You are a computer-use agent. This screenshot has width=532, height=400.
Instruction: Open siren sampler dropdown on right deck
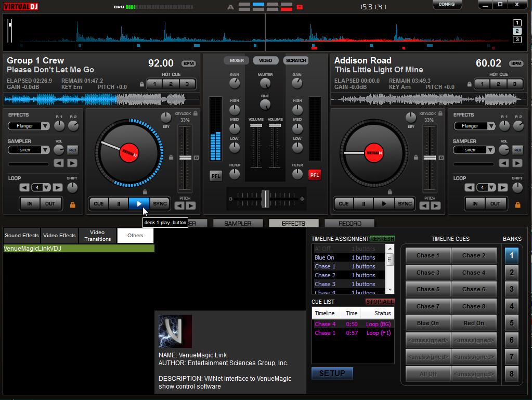(x=490, y=150)
